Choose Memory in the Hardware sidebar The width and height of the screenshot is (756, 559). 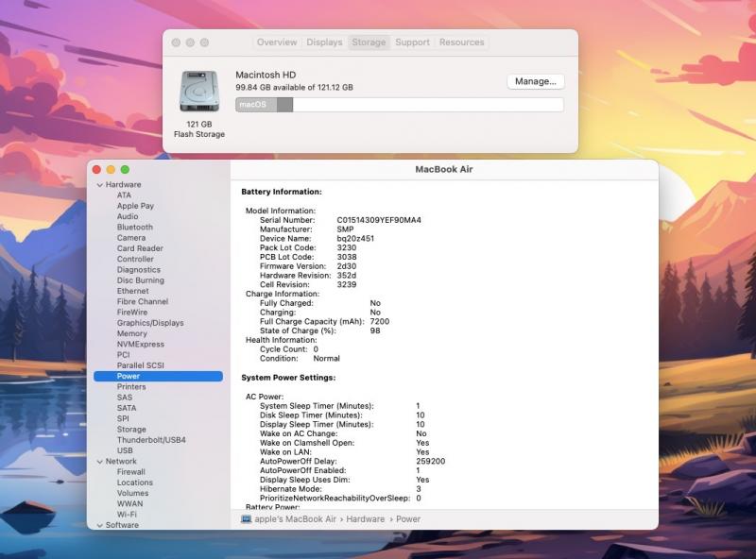(131, 333)
